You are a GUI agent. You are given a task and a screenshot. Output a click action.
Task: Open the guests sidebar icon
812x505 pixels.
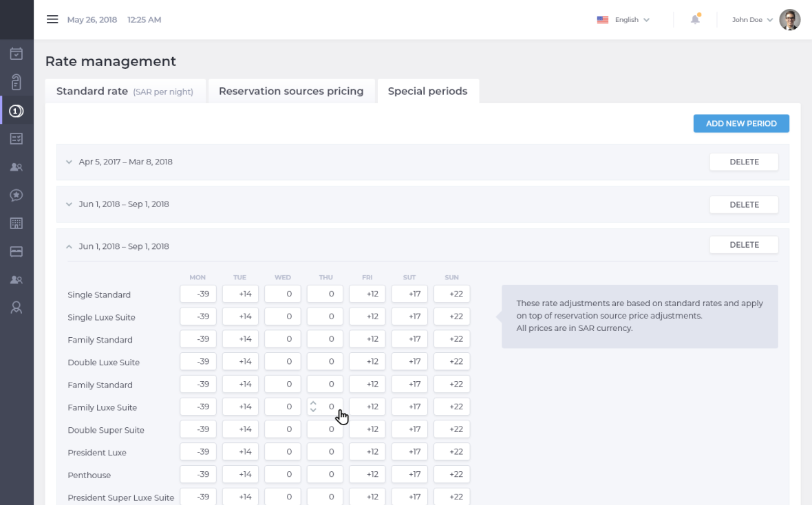pos(17,166)
